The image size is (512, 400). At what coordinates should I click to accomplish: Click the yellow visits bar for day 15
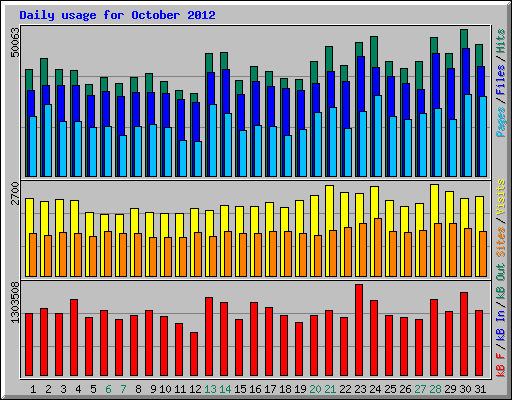[239, 219]
